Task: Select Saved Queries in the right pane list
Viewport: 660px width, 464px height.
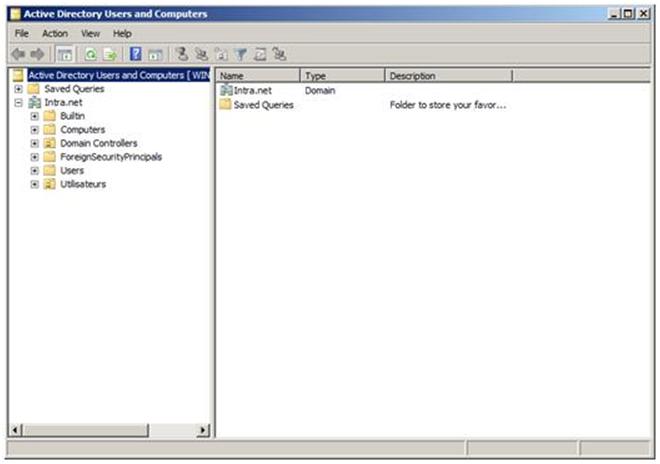Action: 263,105
